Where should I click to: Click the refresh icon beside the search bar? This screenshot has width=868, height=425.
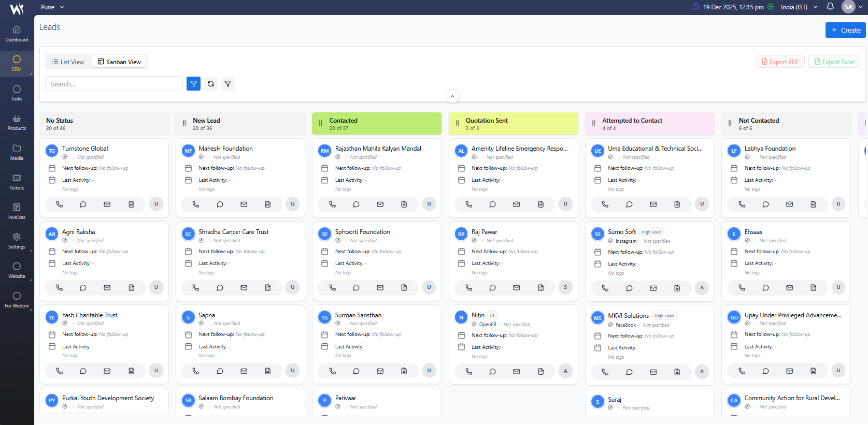tap(210, 84)
